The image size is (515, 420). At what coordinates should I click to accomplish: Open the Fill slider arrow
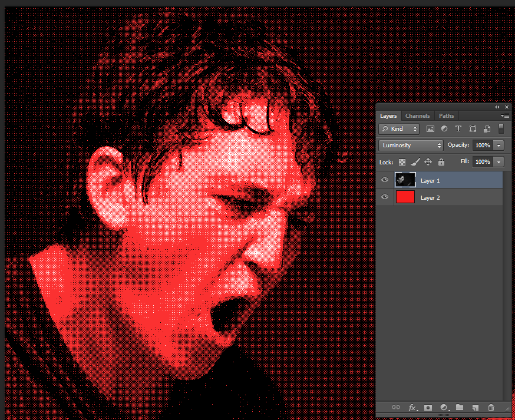[x=499, y=161]
